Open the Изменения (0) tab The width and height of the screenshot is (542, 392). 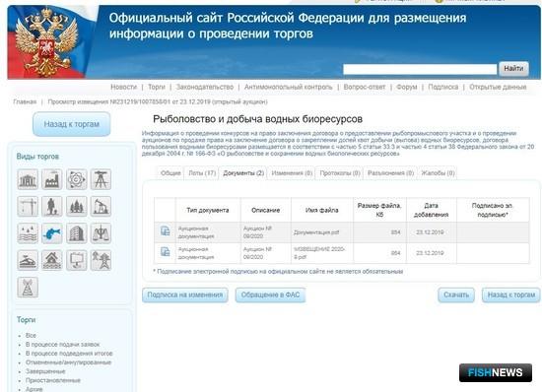click(292, 173)
